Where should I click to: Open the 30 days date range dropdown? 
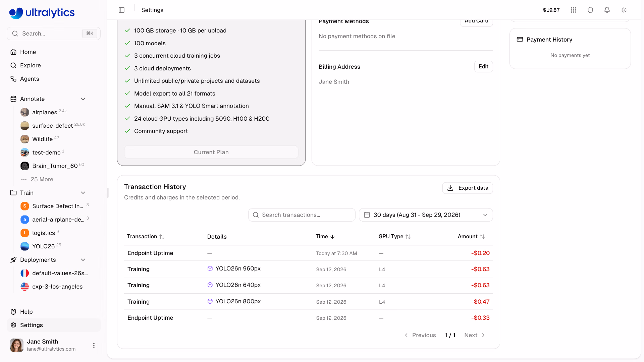(x=426, y=215)
